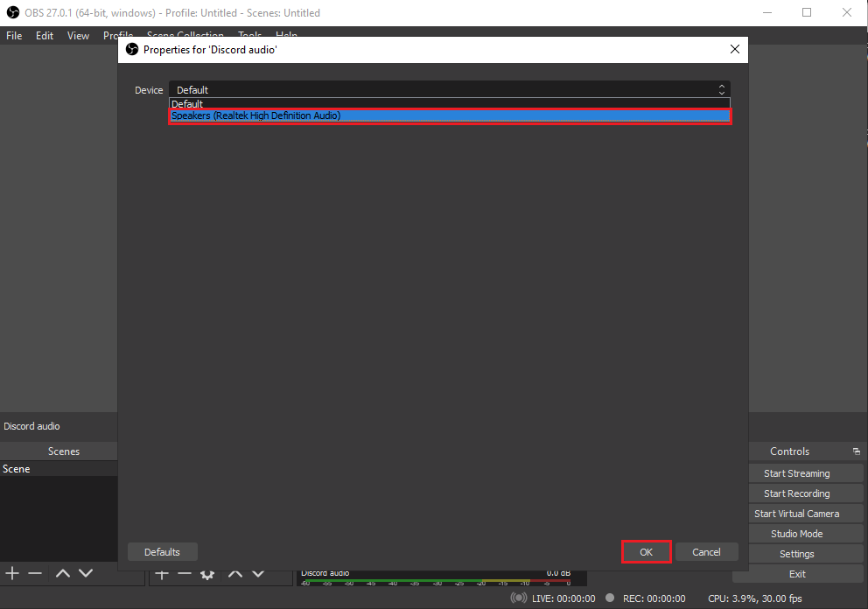Click the 0.0 dB level value in the mixer
Screen dimensions: 868x609
point(558,574)
